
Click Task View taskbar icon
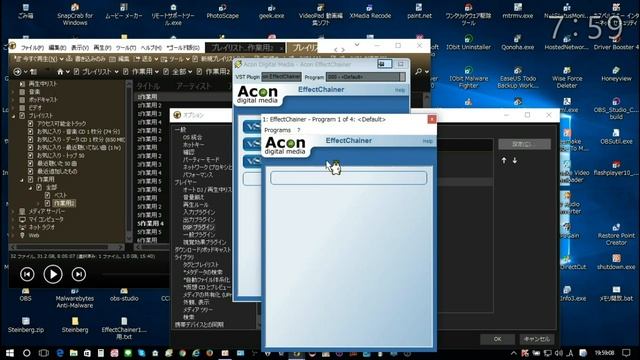pyautogui.click(x=43, y=353)
